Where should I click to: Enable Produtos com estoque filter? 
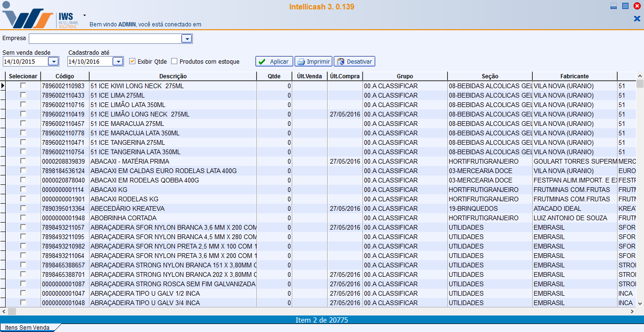pos(174,61)
